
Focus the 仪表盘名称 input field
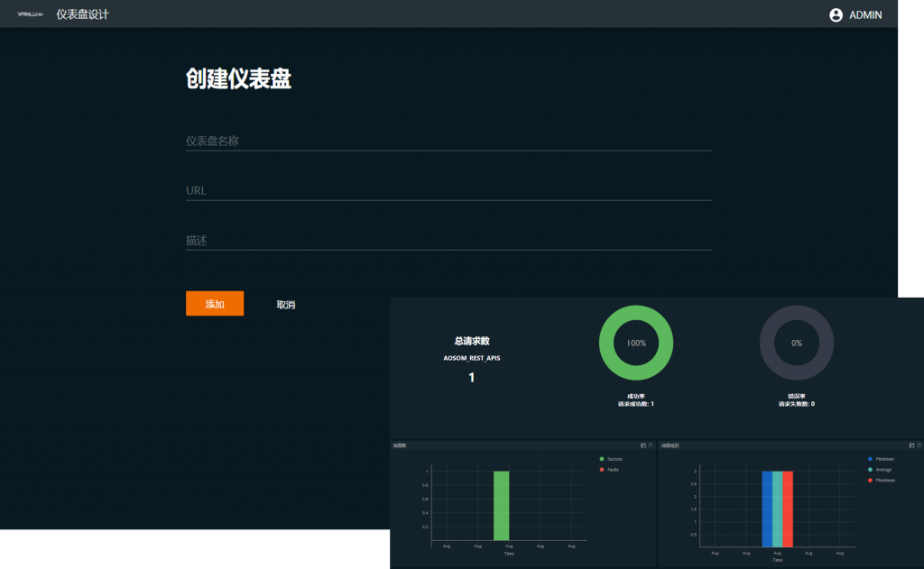click(448, 141)
